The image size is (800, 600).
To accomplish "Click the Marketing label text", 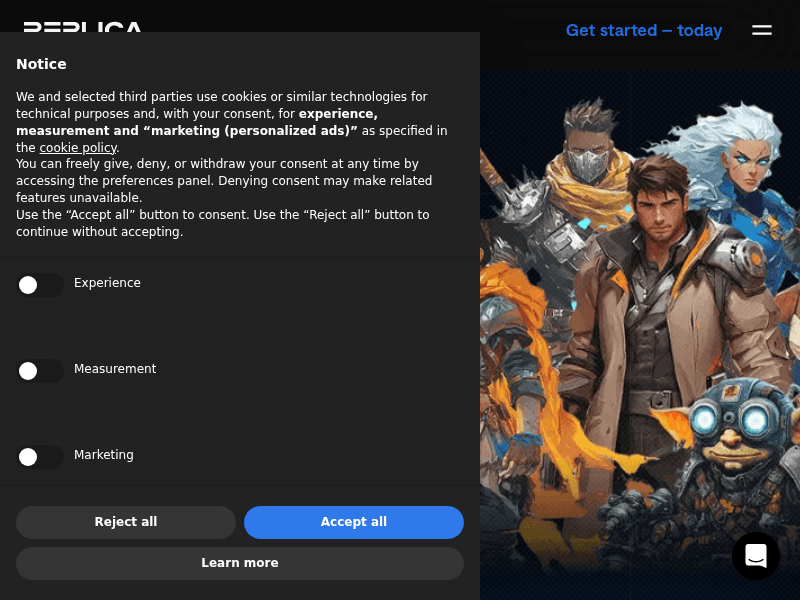I will click(x=104, y=455).
